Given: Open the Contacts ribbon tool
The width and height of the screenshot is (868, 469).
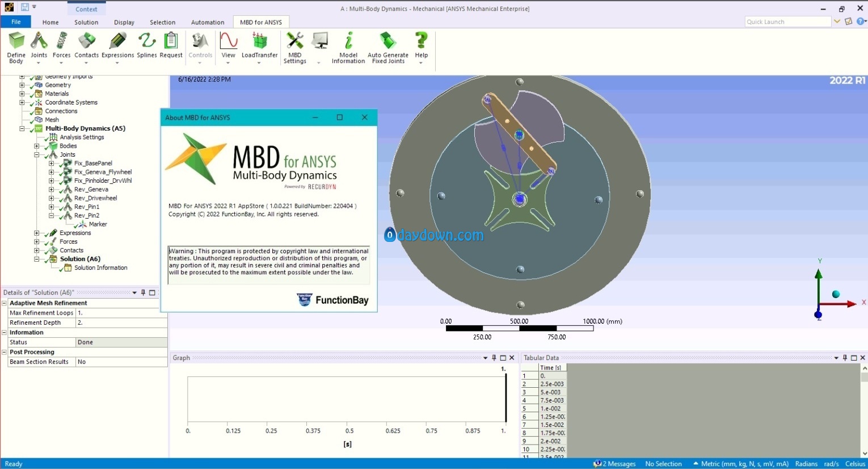Looking at the screenshot, I should (x=86, y=47).
